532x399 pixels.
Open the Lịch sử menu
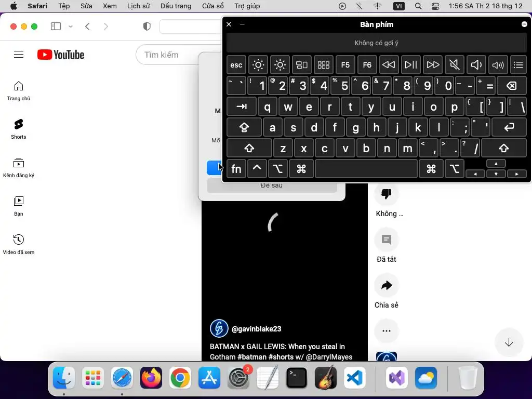click(x=138, y=6)
